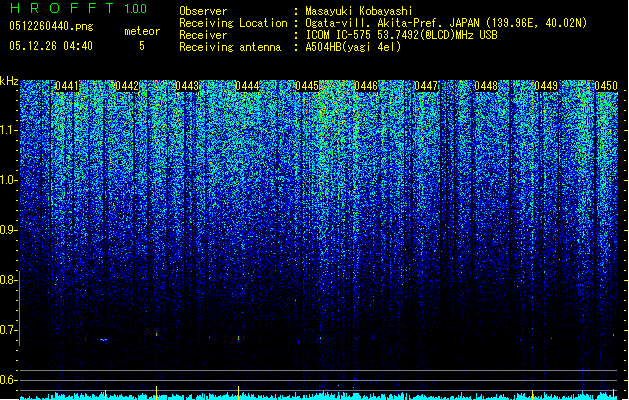Click the 0449 time marker
Screen dimensions: 629x400
546,86
